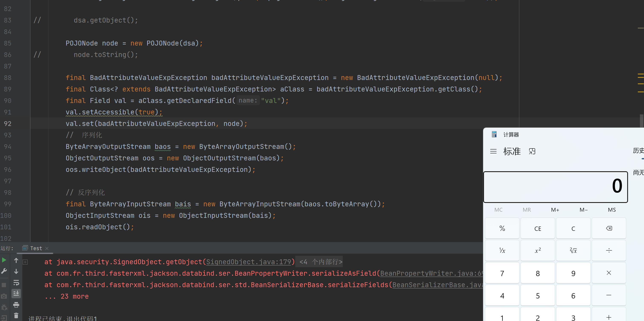Expand the '4 个内部行' folded lines
Image resolution: width=644 pixels, height=321 pixels.
click(x=321, y=262)
